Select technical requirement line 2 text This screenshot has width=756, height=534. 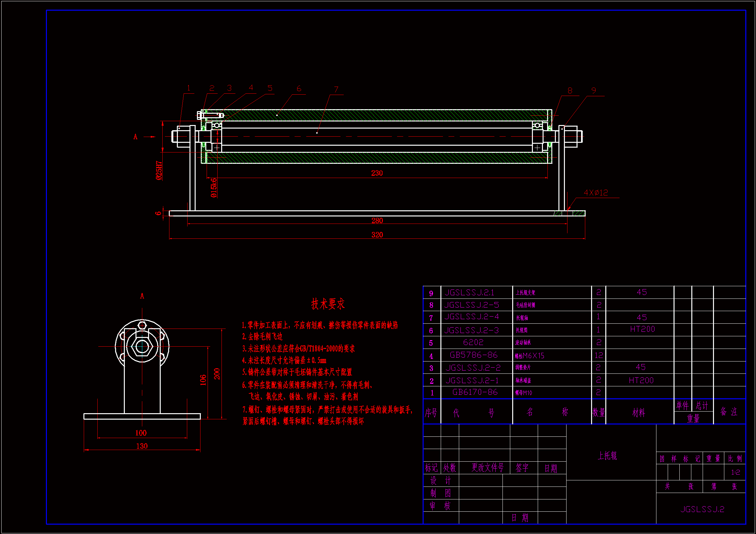coord(263,337)
